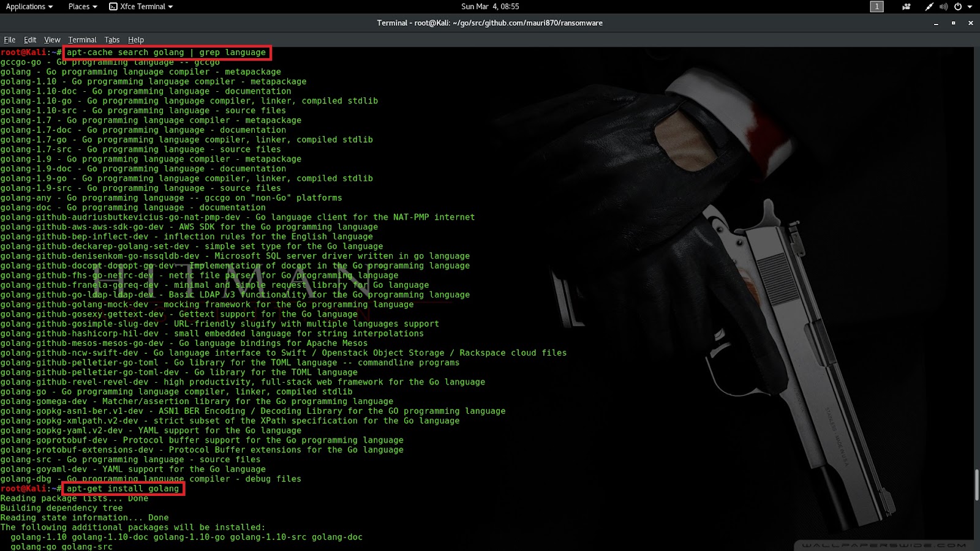Select workspace 1 in the switcher
The width and height of the screenshot is (980, 551).
[x=877, y=7]
